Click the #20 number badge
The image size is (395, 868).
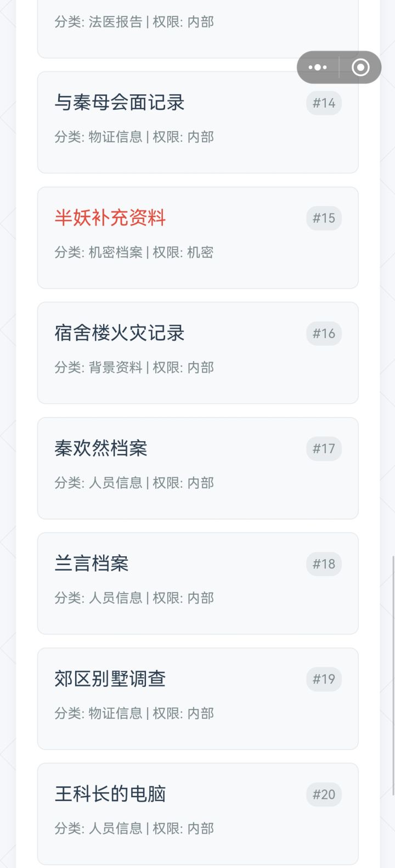point(324,794)
